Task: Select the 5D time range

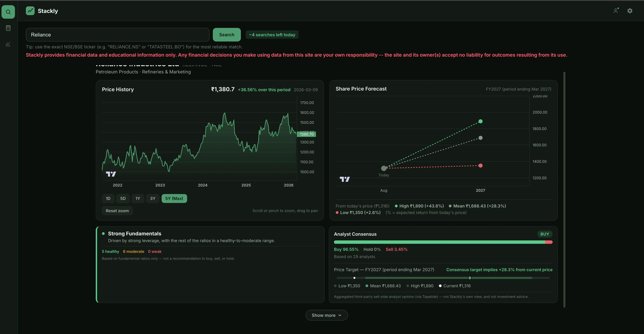Action: (123, 198)
